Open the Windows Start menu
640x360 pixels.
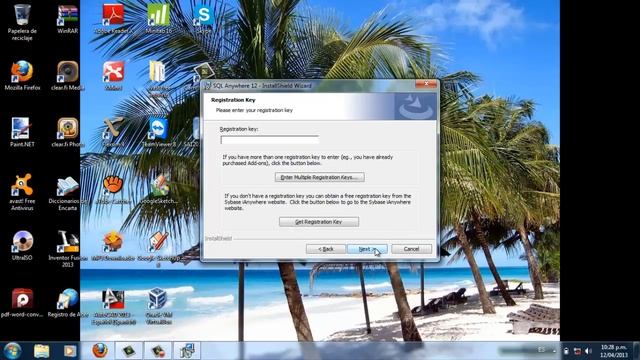click(12, 351)
